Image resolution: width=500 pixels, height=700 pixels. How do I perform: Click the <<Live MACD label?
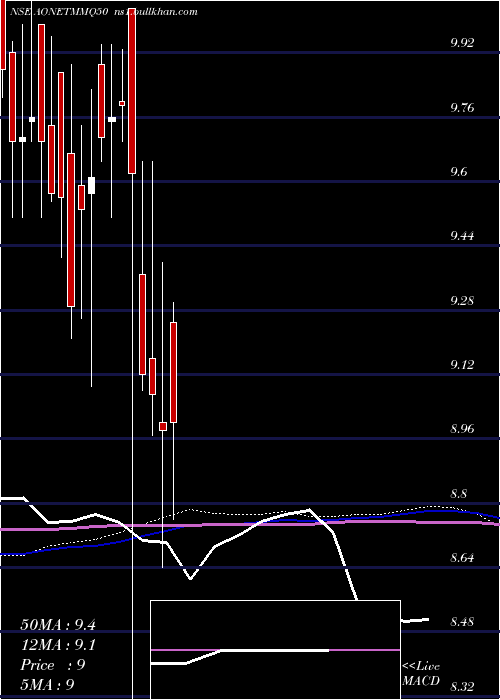(421, 673)
